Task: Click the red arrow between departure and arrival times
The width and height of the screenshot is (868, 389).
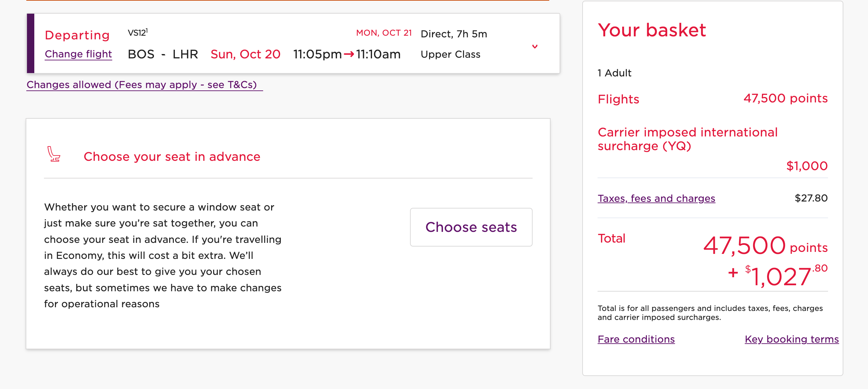Action: [x=349, y=54]
